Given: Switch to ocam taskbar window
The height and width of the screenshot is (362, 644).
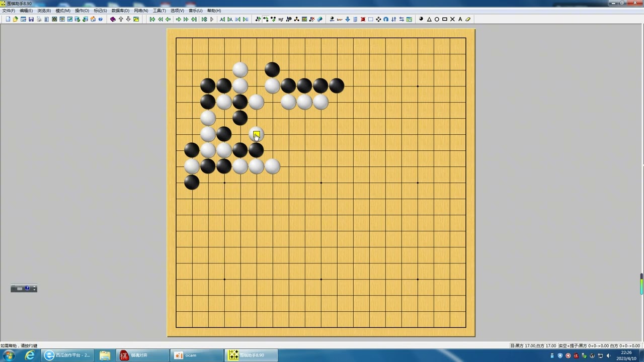Looking at the screenshot, I should [197, 355].
